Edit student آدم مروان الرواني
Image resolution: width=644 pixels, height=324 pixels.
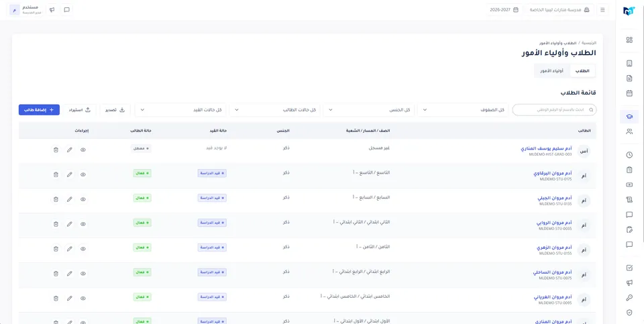pyautogui.click(x=69, y=224)
